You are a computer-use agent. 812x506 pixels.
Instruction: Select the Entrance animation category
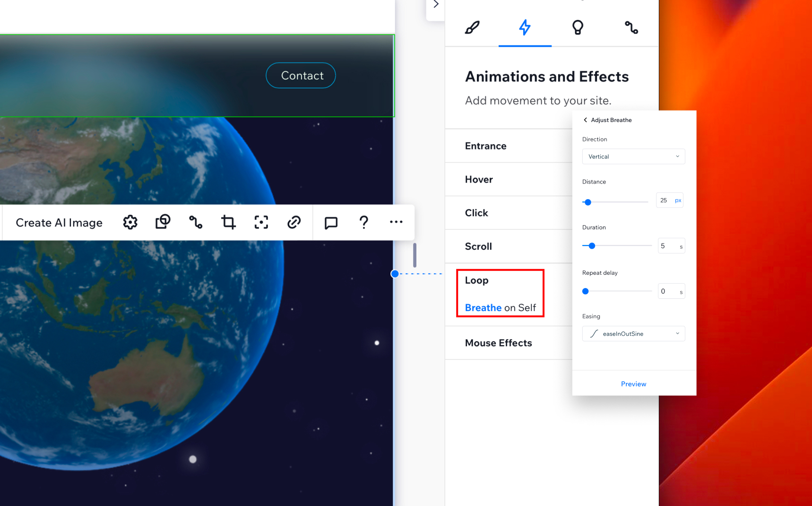pyautogui.click(x=485, y=146)
